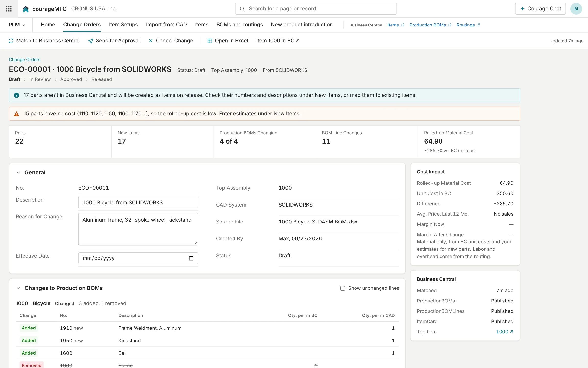This screenshot has height=368, width=588.
Task: Select the Change Orders tab
Action: point(82,25)
